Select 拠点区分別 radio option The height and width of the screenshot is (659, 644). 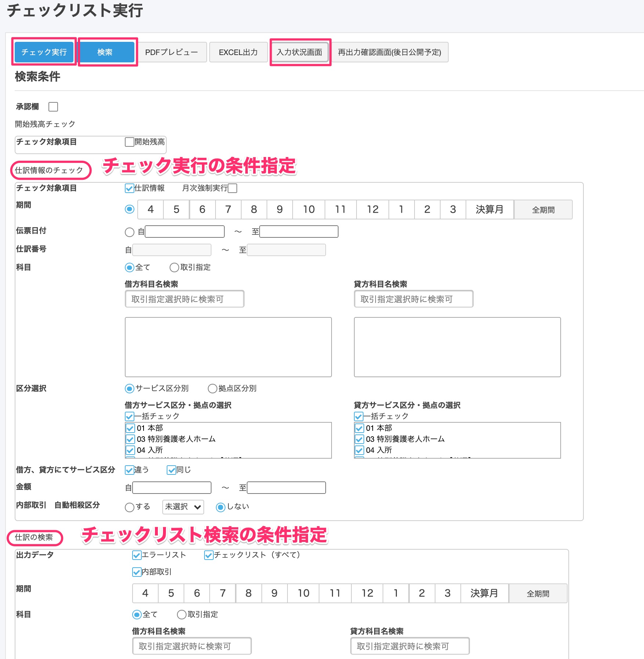pos(212,389)
